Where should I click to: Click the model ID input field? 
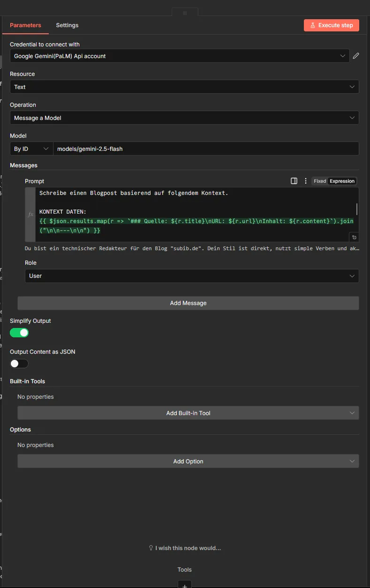[206, 149]
